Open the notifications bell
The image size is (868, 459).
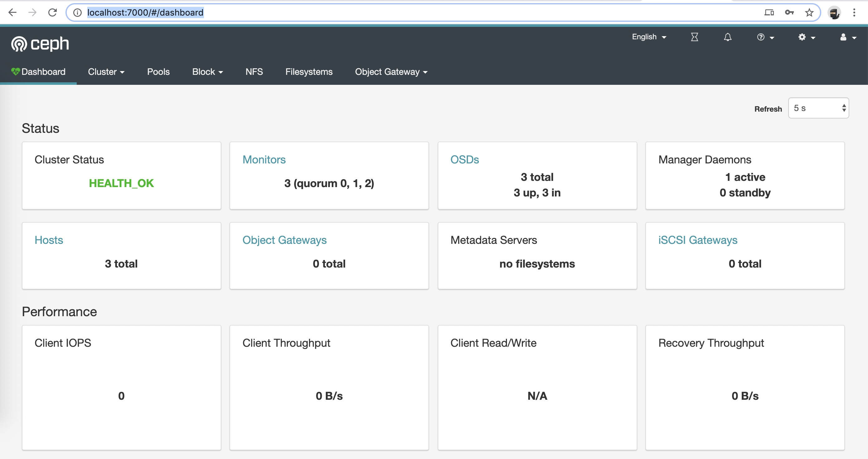727,37
